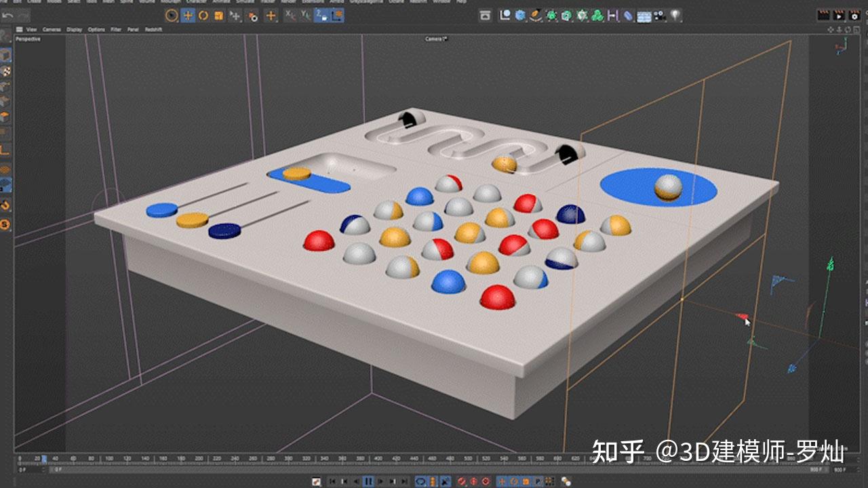Open the Render Settings icon

click(x=519, y=15)
